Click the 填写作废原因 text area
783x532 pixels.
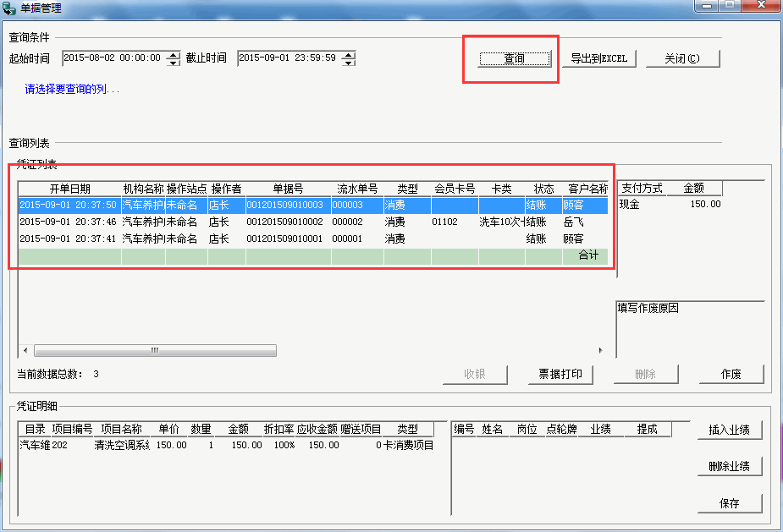pyautogui.click(x=690, y=329)
